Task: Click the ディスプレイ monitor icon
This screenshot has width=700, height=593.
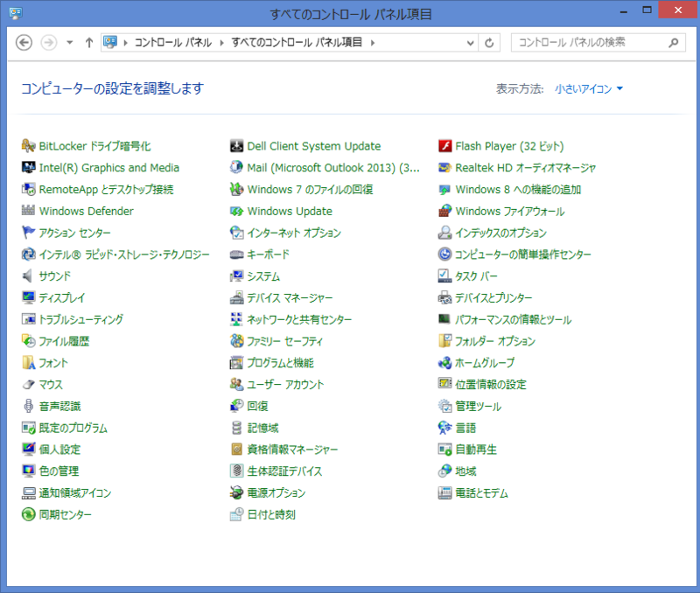Action: coord(29,297)
